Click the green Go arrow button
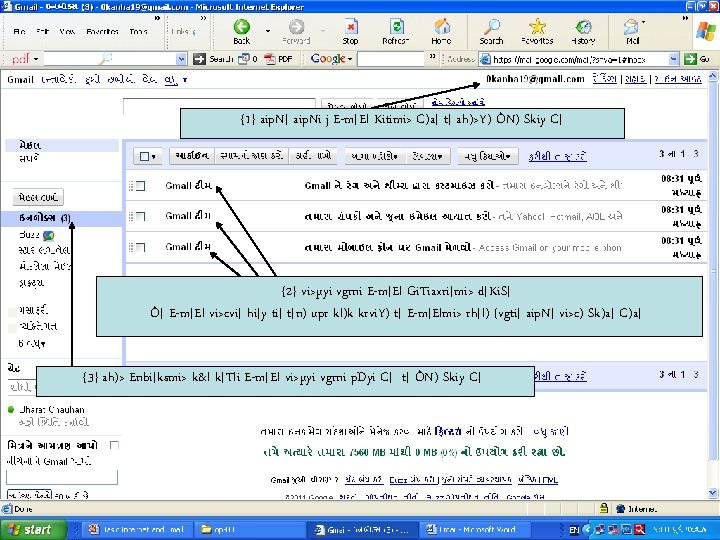The image size is (720, 540). tap(690, 59)
